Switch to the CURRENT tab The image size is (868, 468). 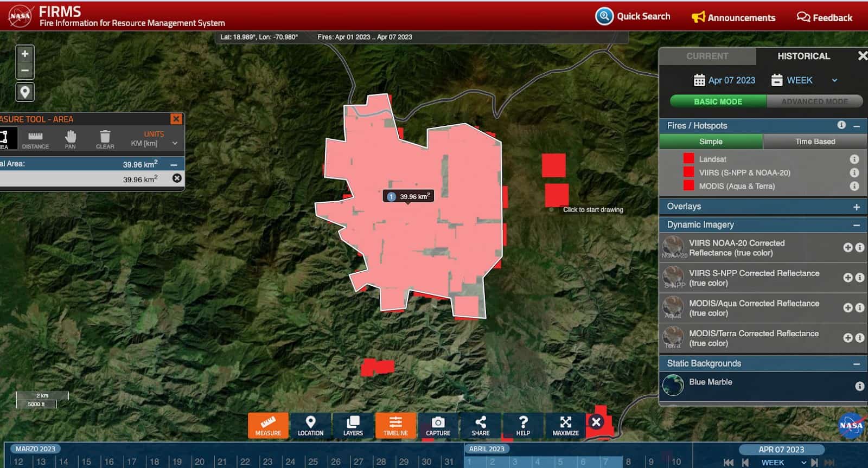(707, 56)
